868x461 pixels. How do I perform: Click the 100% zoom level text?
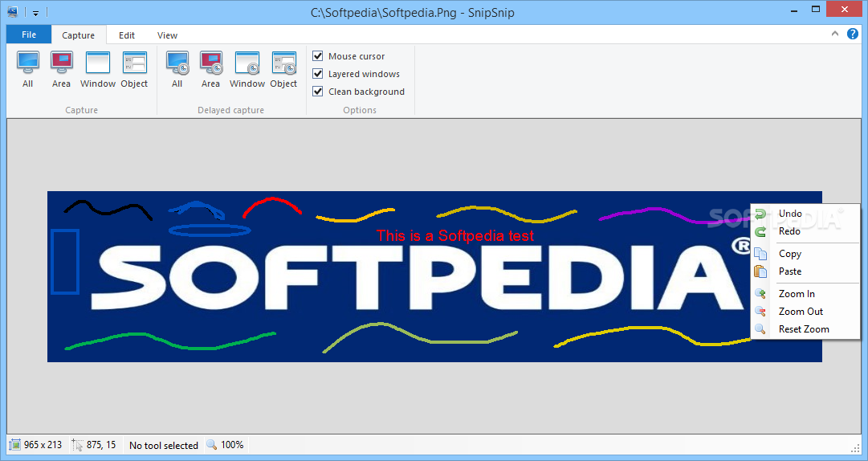pos(232,445)
